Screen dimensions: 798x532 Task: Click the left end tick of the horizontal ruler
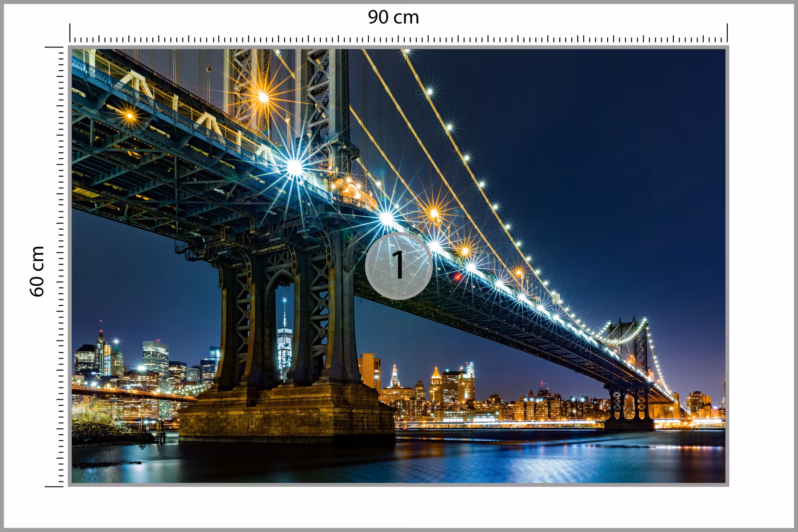coord(70,33)
